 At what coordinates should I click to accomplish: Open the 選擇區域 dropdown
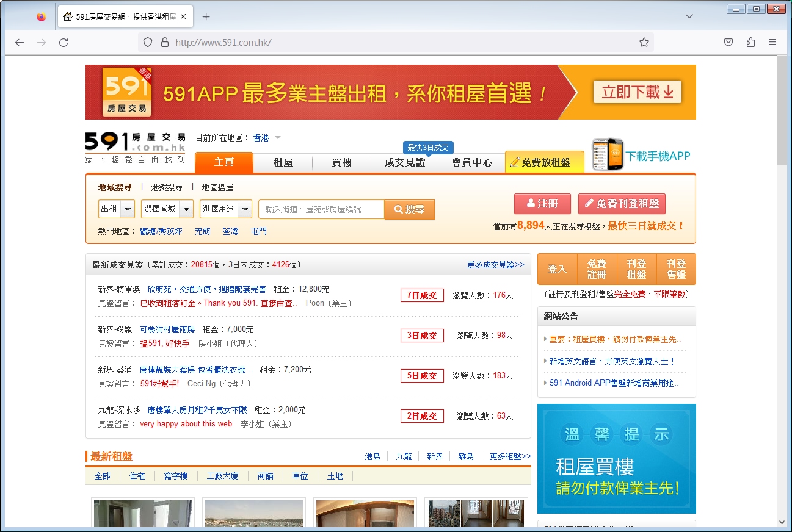[167, 209]
